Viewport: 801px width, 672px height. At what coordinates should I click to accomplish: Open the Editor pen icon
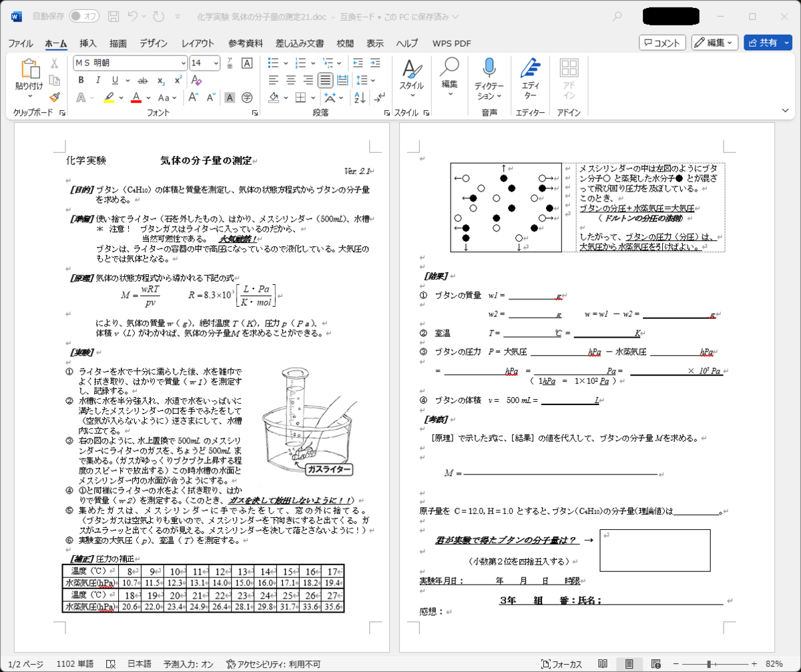pyautogui.click(x=530, y=67)
